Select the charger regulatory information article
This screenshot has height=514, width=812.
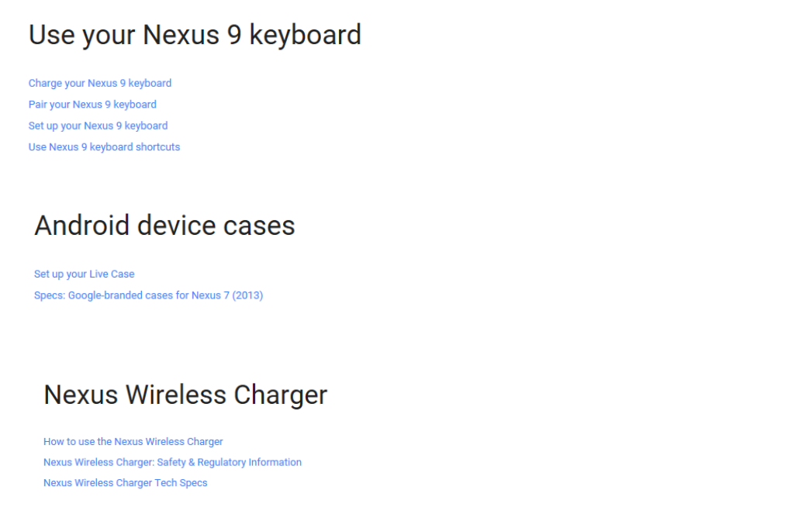point(172,462)
